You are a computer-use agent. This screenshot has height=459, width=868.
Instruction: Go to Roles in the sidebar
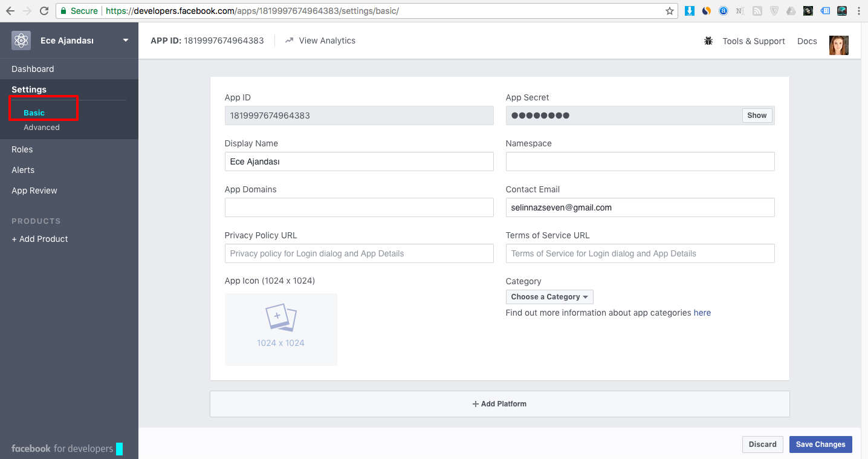(x=22, y=149)
